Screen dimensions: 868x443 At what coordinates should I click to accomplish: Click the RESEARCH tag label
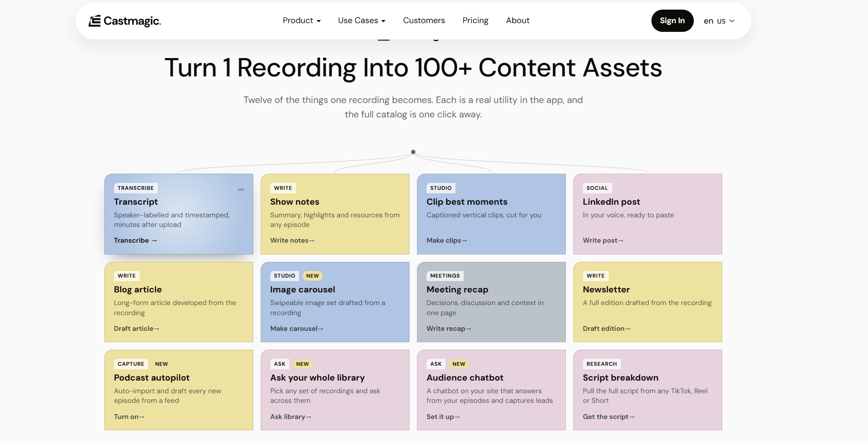tap(602, 364)
